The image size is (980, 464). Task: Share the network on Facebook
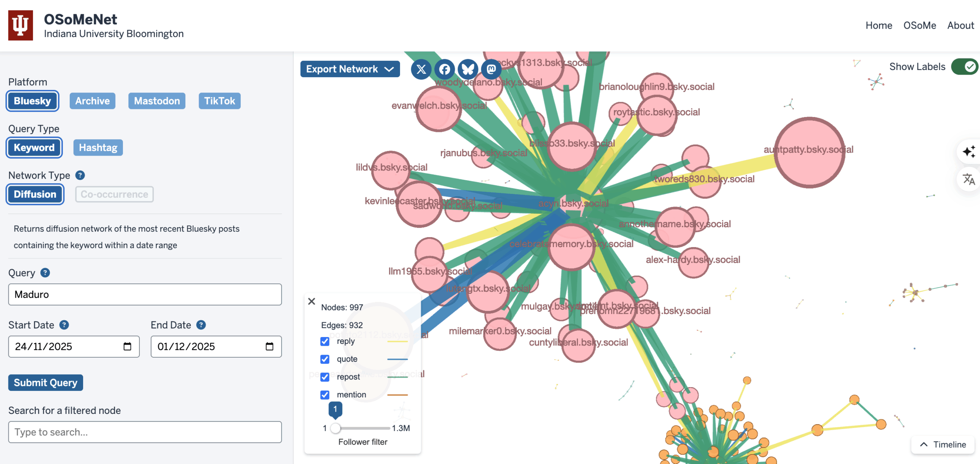444,69
